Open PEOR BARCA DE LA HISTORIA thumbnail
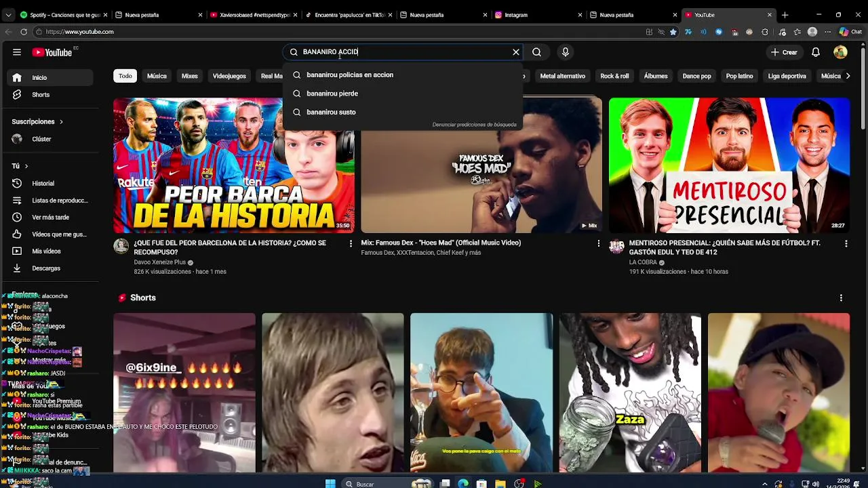Screen dimensions: 868x488 233,165
